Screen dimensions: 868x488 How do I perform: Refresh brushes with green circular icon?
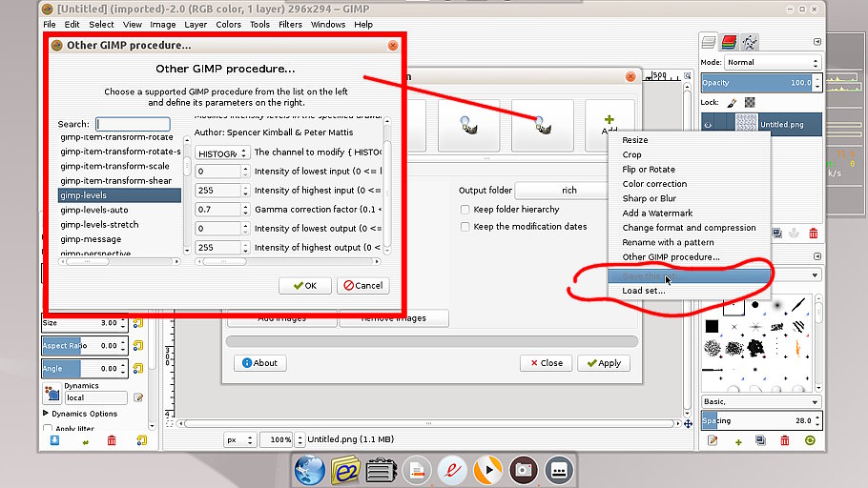[810, 440]
